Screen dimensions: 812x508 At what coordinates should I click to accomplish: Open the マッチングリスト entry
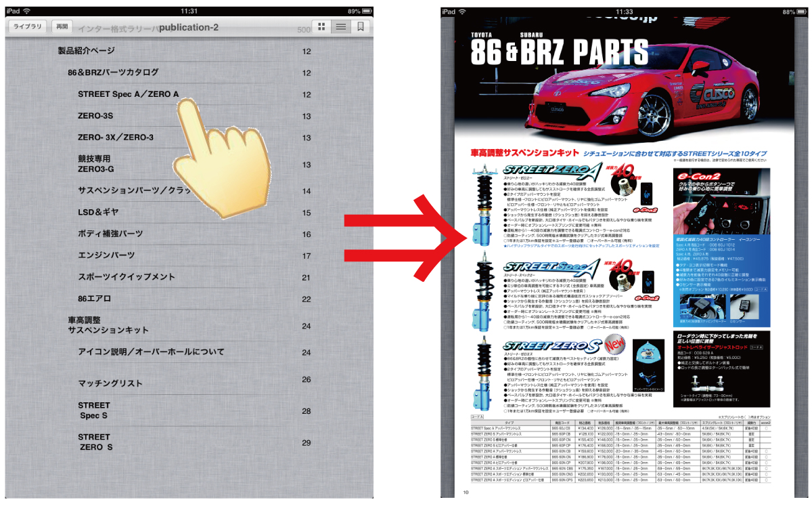110,383
